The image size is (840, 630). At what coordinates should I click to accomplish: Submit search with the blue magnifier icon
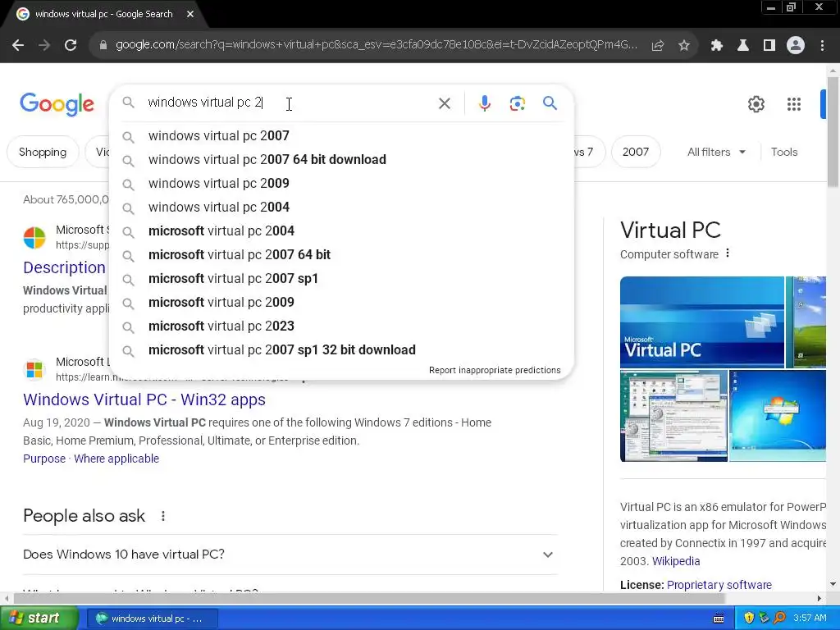pyautogui.click(x=550, y=103)
